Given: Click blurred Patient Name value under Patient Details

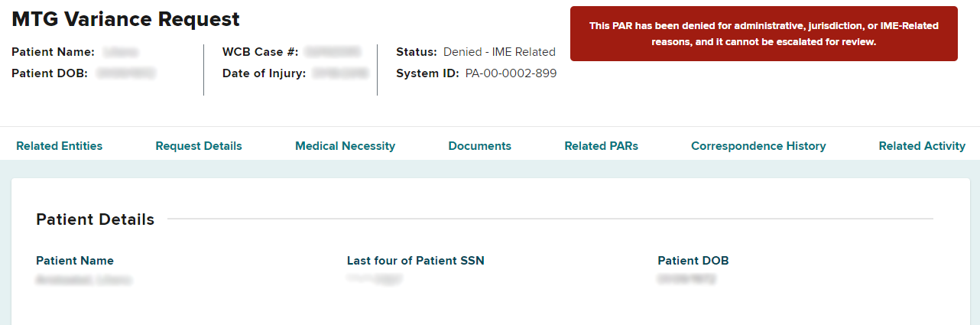Looking at the screenshot, I should (83, 280).
